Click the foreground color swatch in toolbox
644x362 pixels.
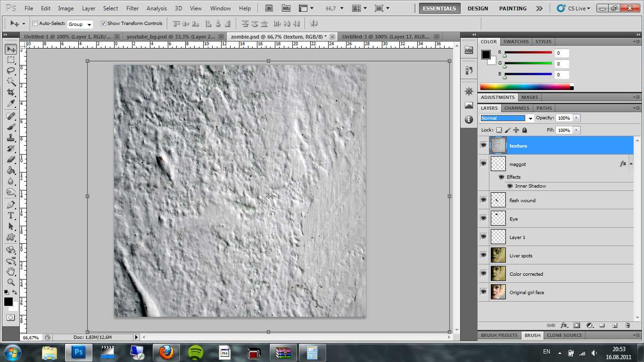coord(8,302)
